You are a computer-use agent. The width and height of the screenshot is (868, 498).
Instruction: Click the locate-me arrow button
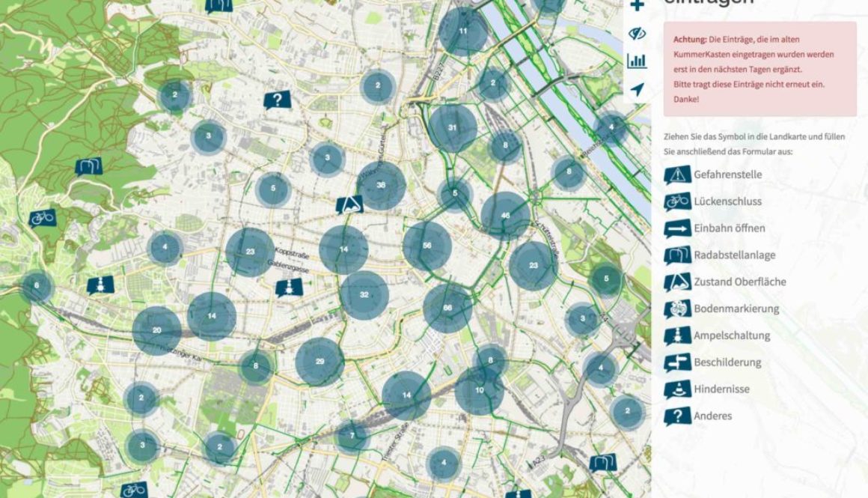(638, 89)
